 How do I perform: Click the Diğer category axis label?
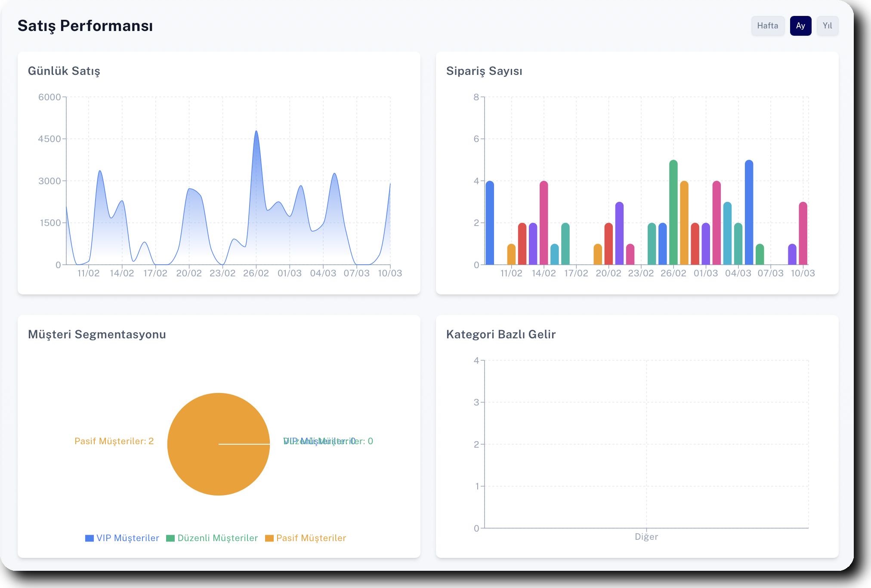(x=646, y=537)
